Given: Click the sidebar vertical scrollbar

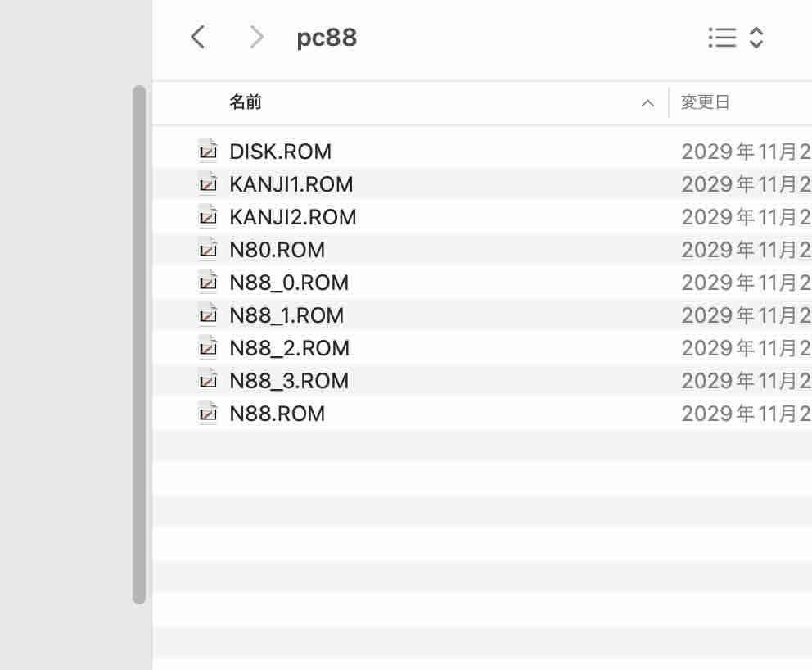Looking at the screenshot, I should (x=139, y=345).
